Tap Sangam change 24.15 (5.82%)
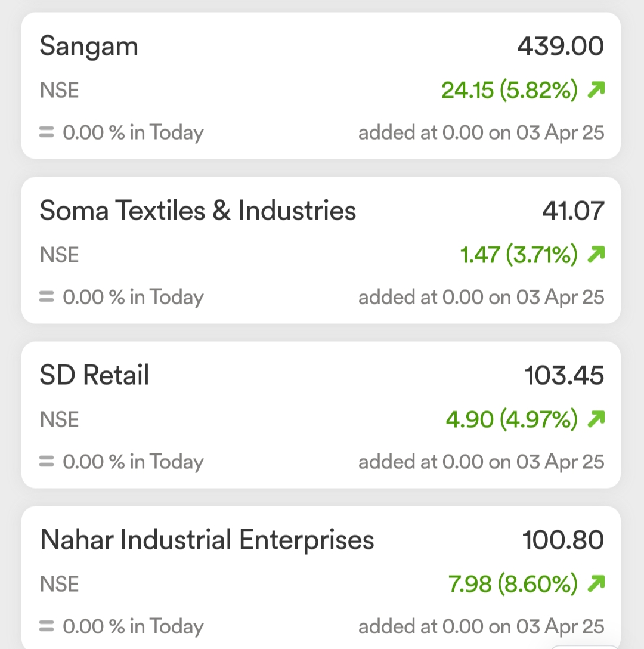The width and height of the screenshot is (644, 649). [509, 91]
